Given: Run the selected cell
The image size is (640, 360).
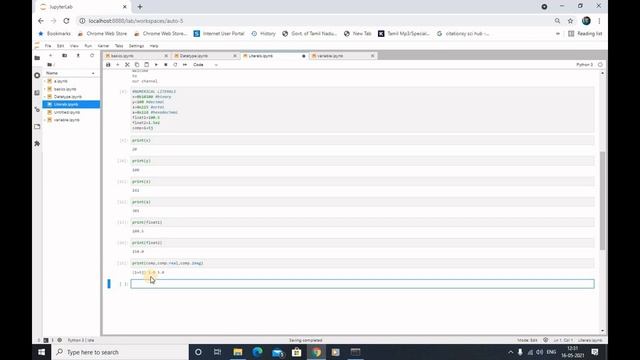Looking at the screenshot, I should click(156, 65).
